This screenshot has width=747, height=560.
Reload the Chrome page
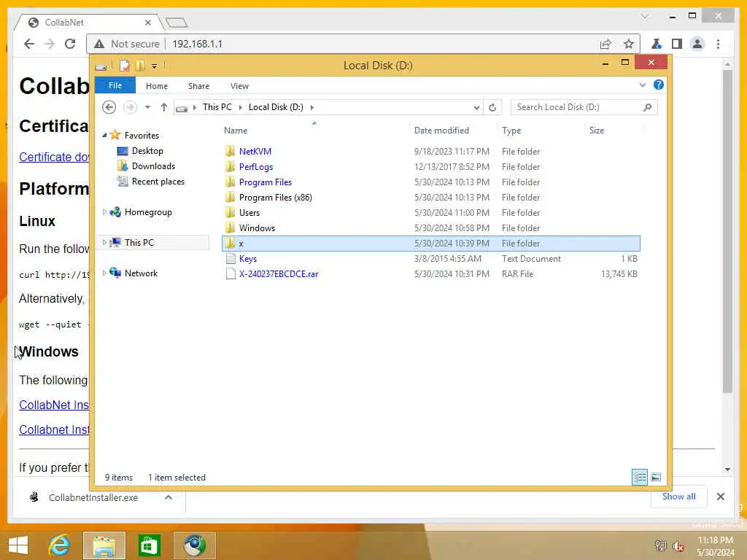pos(70,44)
